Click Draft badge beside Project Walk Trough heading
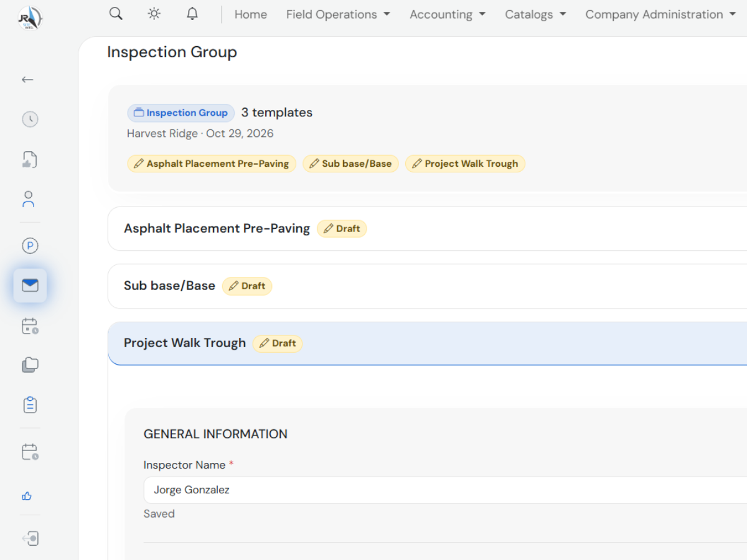The width and height of the screenshot is (747, 560). pos(278,343)
